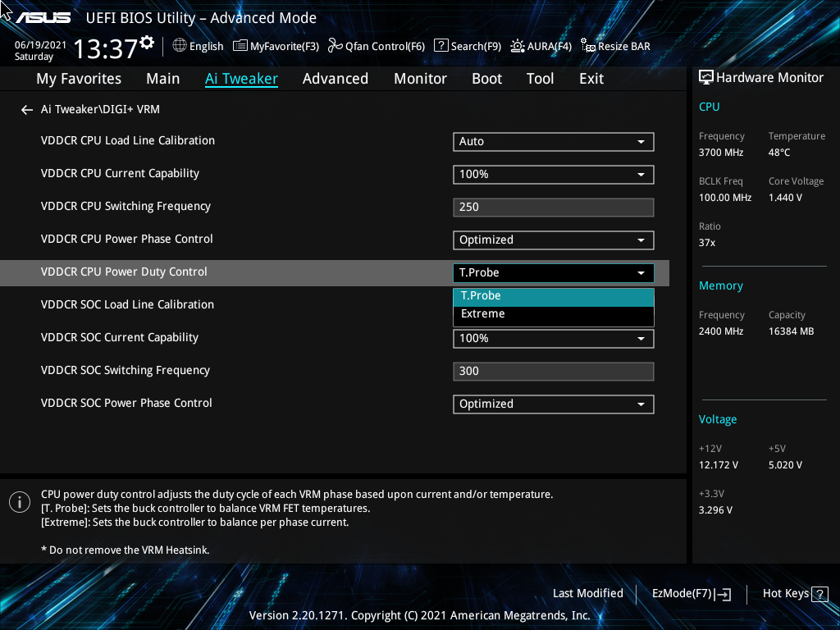Screen dimensions: 840x630
Task: Click the Hardware Monitor panel icon
Action: pos(706,76)
